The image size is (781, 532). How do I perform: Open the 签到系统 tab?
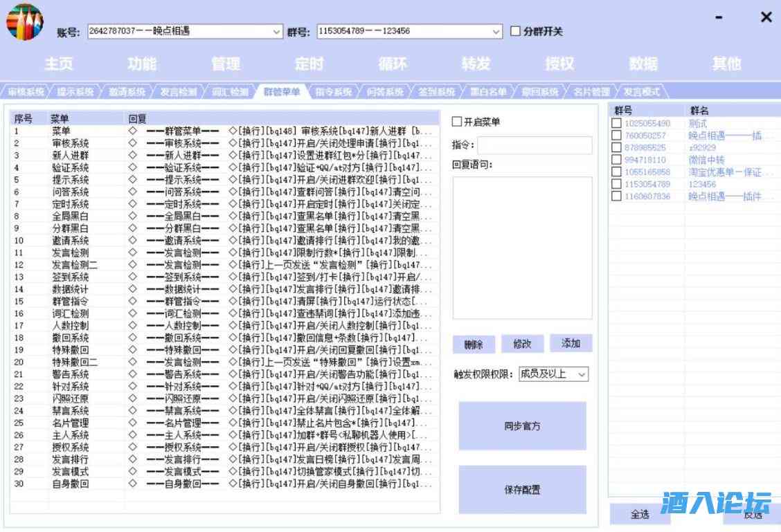point(436,91)
